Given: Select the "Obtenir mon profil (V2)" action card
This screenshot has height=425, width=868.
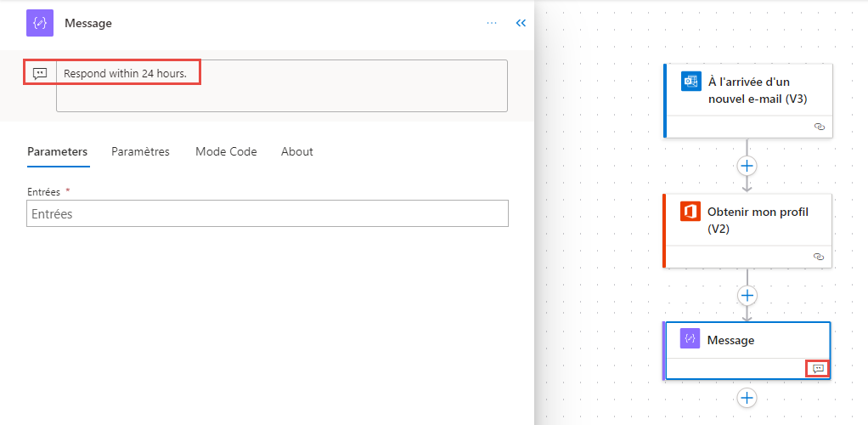Looking at the screenshot, I should 748,230.
